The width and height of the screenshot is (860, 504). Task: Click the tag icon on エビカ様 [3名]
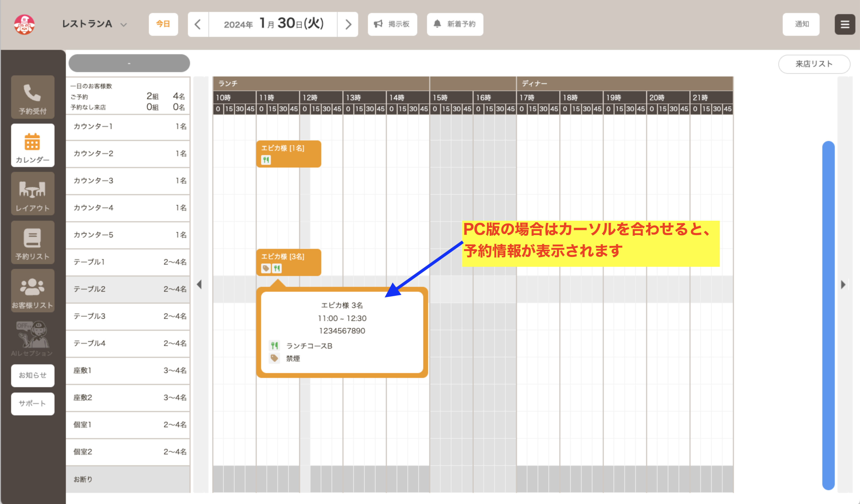[x=266, y=268]
